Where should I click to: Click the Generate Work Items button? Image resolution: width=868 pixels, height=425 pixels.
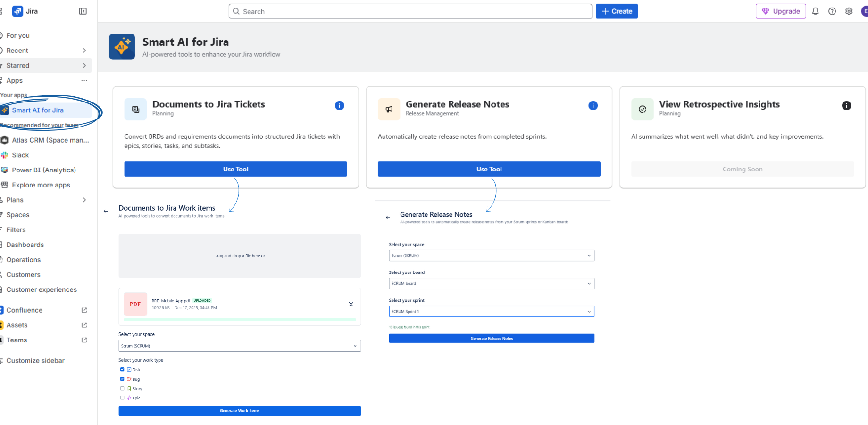click(x=240, y=411)
